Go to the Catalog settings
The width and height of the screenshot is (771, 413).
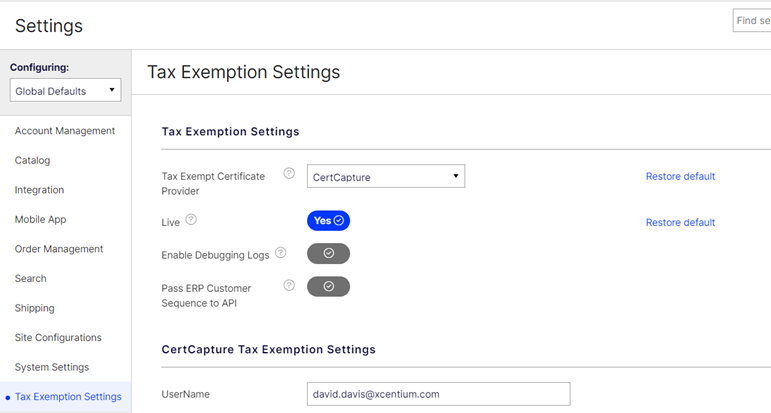coord(32,160)
